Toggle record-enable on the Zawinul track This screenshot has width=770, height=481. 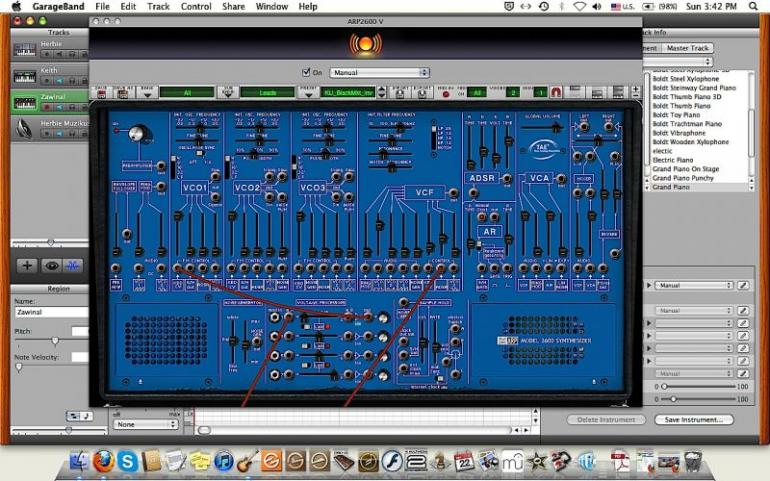click(x=48, y=107)
